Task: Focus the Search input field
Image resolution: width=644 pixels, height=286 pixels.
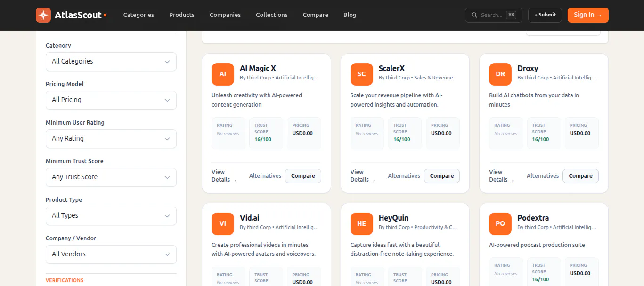Action: 493,15
